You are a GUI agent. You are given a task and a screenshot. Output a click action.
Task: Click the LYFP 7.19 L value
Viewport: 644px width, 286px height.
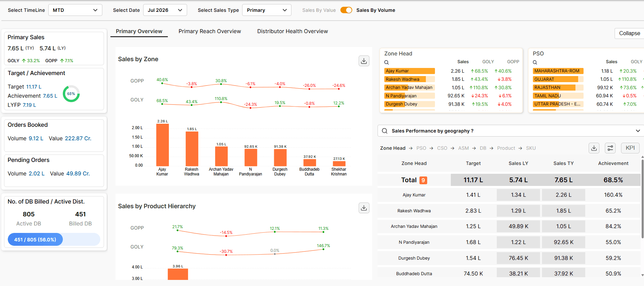point(29,105)
